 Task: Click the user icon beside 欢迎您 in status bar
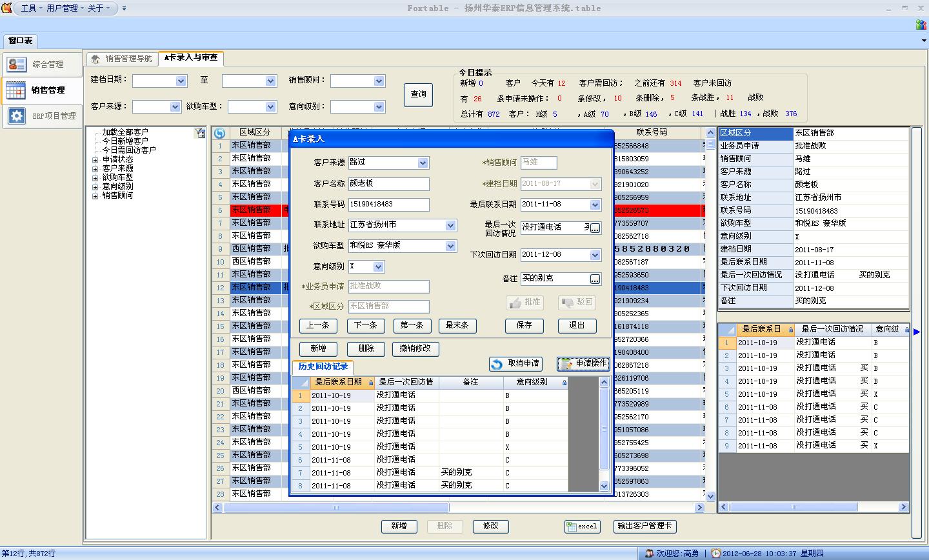coord(649,554)
